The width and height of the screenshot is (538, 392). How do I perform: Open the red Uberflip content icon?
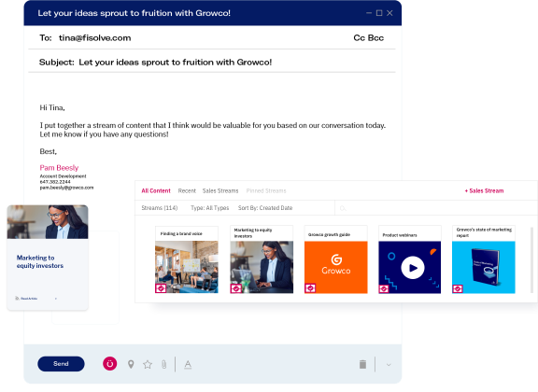(x=110, y=364)
